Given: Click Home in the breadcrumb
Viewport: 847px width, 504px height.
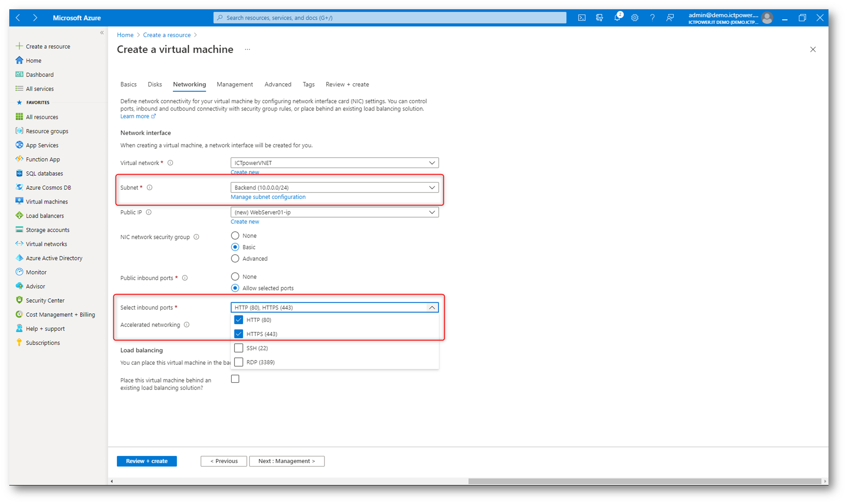Looking at the screenshot, I should pyautogui.click(x=125, y=35).
